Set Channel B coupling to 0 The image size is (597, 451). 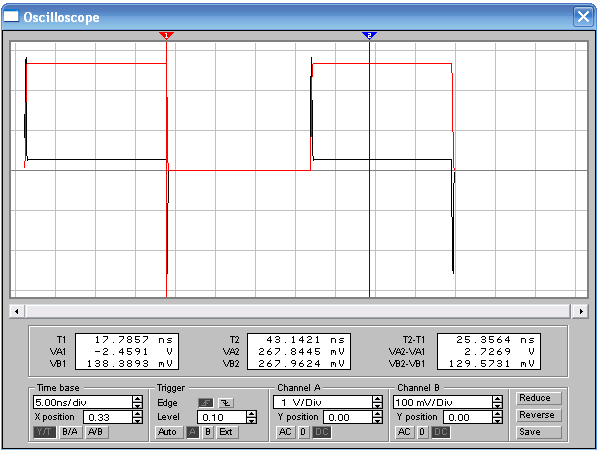(x=422, y=432)
